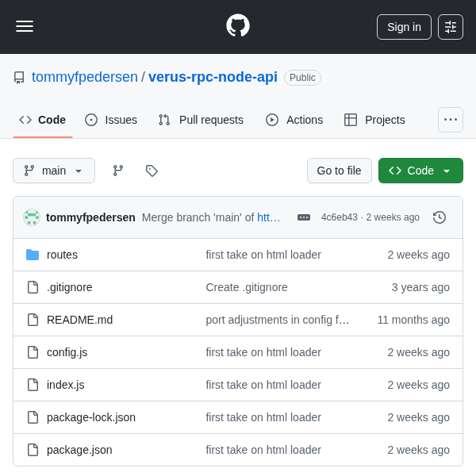The height and width of the screenshot is (476, 476).
Task: View the repository tags icon
Action: pyautogui.click(x=152, y=171)
